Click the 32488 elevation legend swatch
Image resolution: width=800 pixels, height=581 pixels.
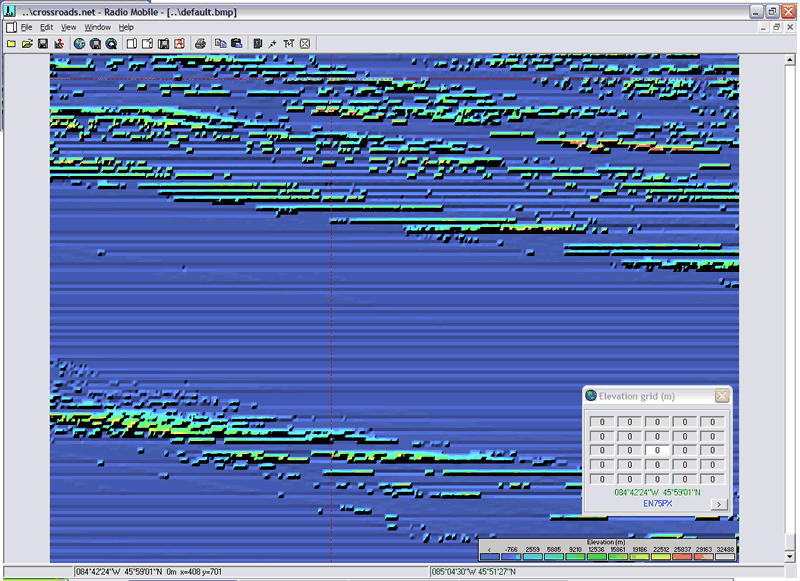725,556
